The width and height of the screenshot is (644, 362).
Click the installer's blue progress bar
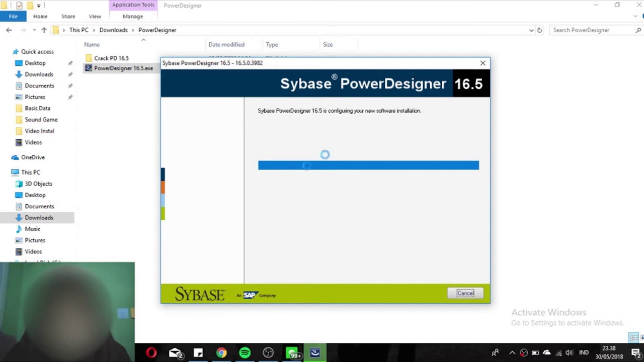[368, 165]
